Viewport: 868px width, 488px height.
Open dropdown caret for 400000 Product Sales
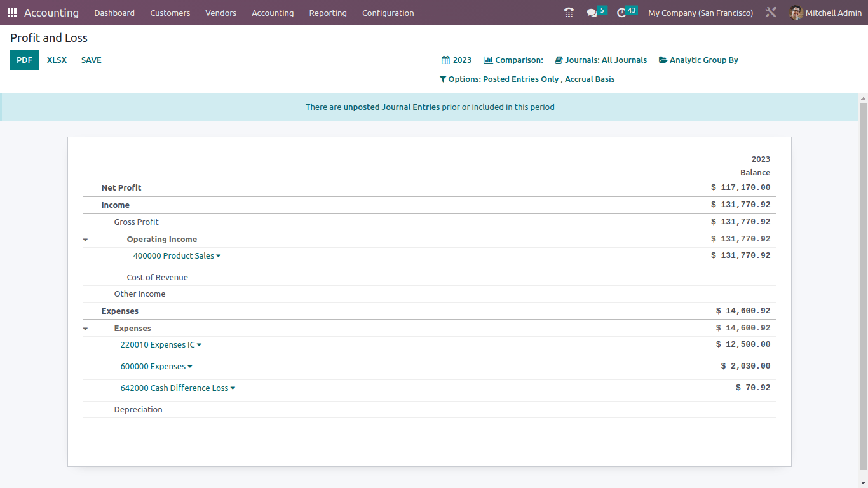tap(219, 256)
